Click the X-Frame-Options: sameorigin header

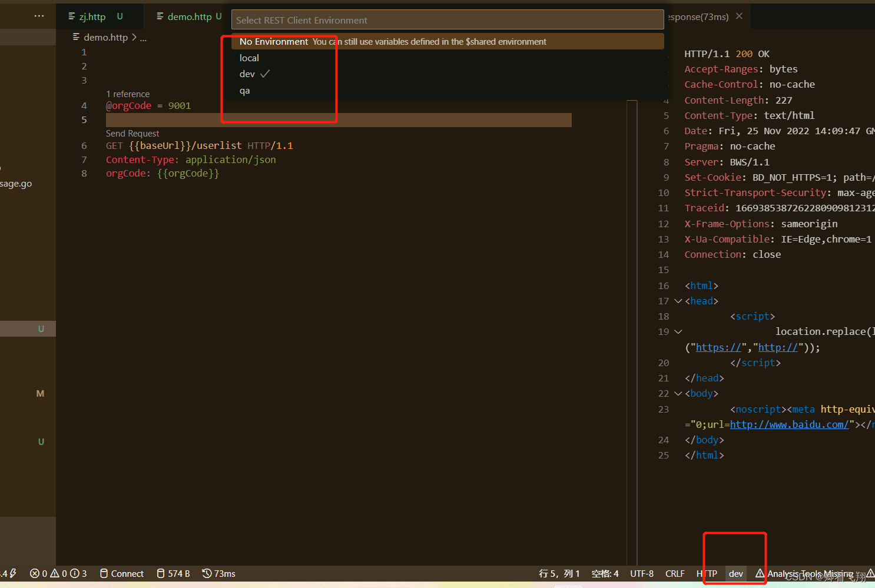(761, 224)
